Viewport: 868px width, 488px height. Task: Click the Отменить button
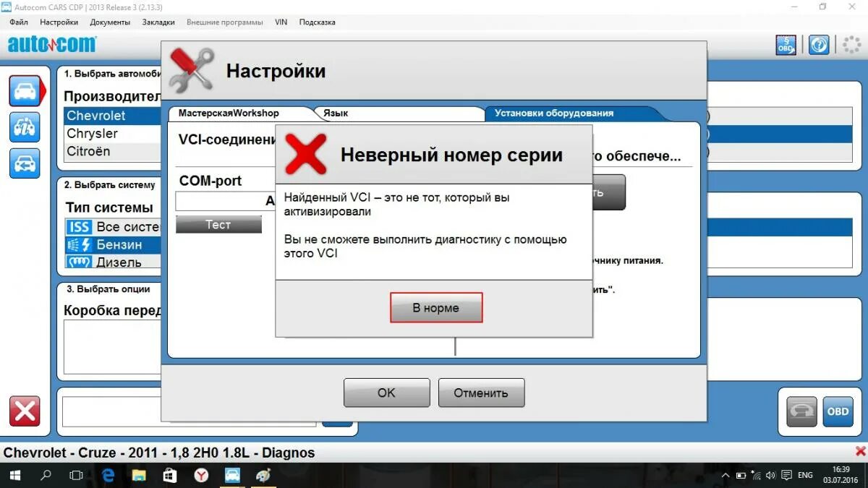[481, 393]
